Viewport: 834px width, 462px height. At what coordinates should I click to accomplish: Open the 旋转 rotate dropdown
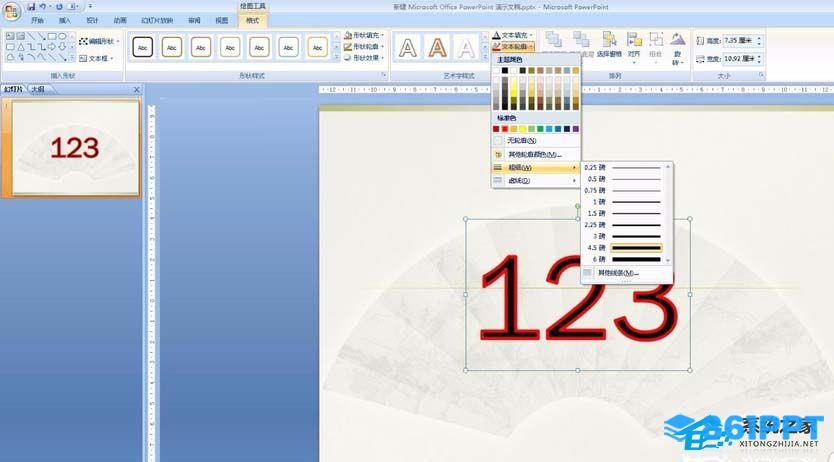coord(677,48)
